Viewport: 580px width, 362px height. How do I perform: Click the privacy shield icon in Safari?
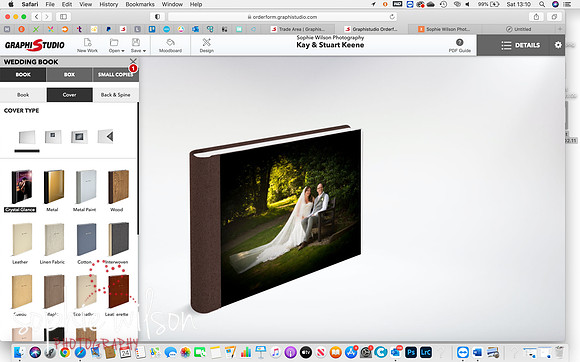(157, 17)
